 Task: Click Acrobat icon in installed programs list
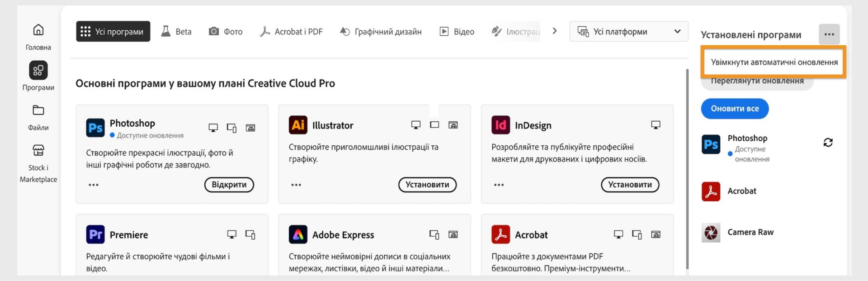coord(711,191)
